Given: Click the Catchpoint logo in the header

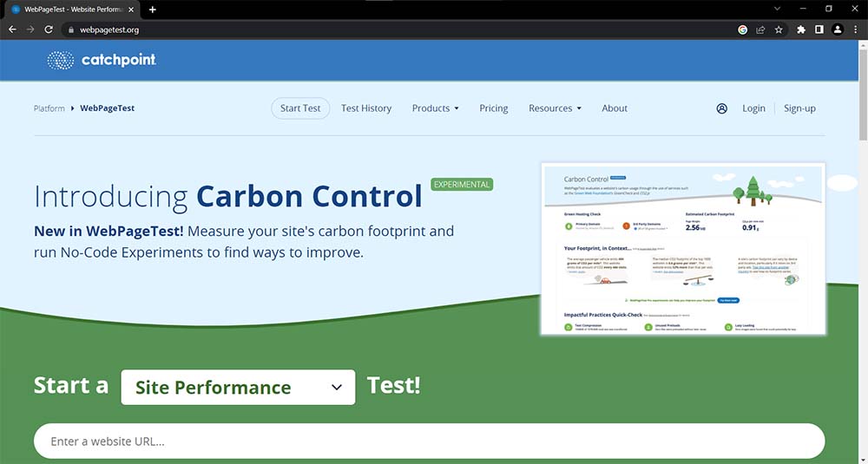Looking at the screenshot, I should coord(102,60).
